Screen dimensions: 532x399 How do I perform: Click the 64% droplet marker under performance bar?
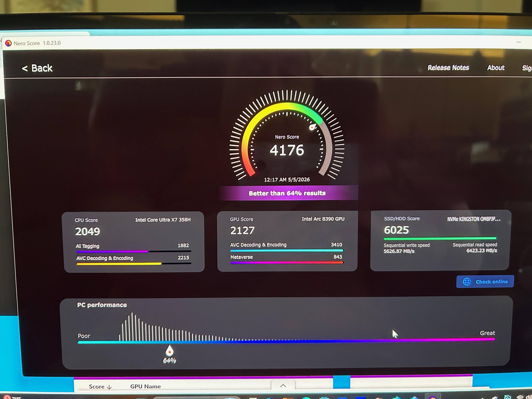click(x=169, y=351)
